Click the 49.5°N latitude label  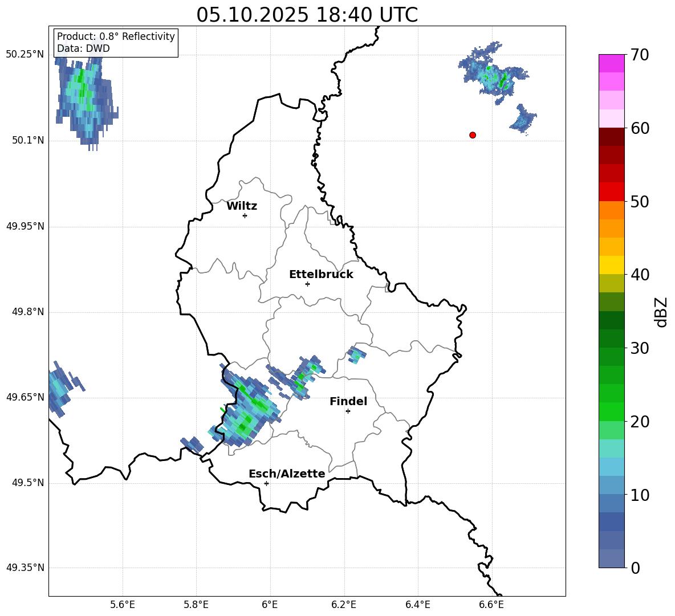pyautogui.click(x=28, y=483)
